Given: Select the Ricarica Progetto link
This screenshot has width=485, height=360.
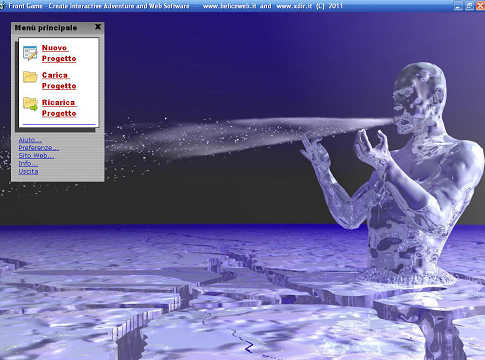Looking at the screenshot, I should click(x=59, y=108).
